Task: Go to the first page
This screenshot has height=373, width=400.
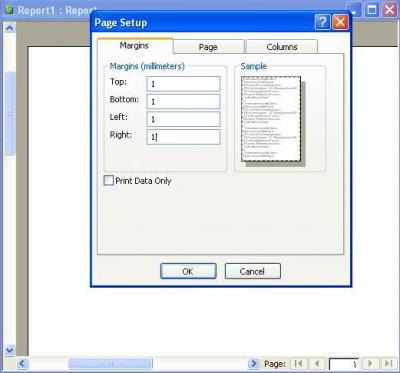Action: pos(299,363)
